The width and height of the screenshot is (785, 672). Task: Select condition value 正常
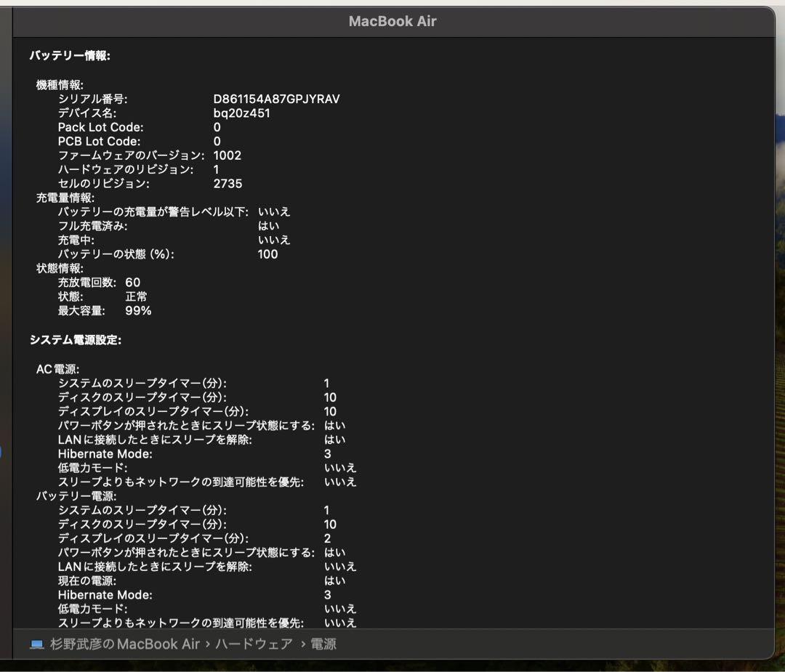(x=136, y=296)
